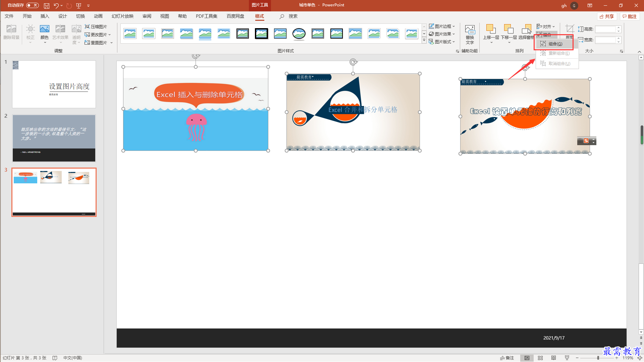Collapse the ribbon with the chevron
This screenshot has width=644, height=362.
coord(639,52)
